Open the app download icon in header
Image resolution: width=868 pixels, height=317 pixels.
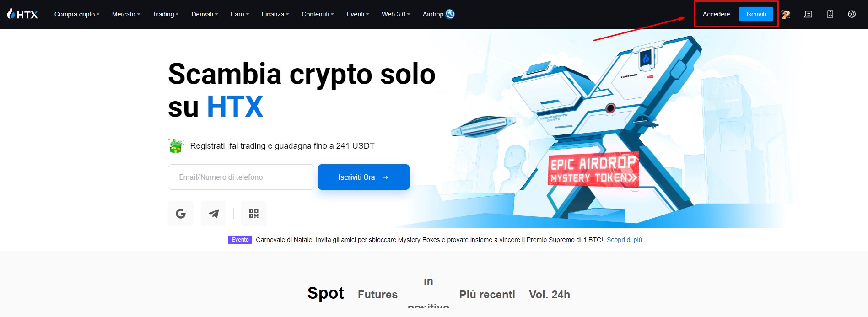830,14
